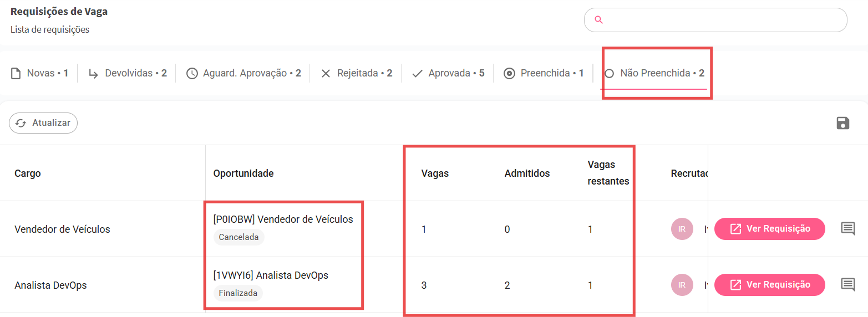The image size is (868, 317).
Task: Show the Rejeitada requisitions tab
Action: (357, 73)
